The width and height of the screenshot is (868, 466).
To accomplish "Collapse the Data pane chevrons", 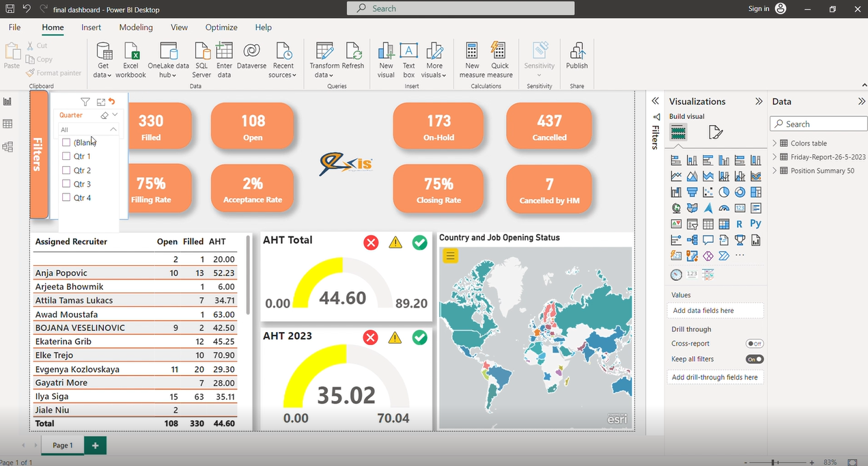I will (x=861, y=101).
